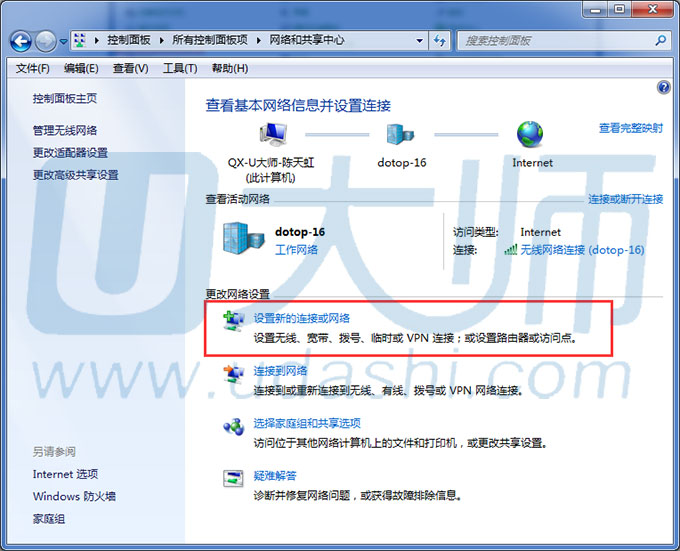Open the 文件(F) menu
Image resolution: width=680 pixels, height=551 pixels.
33,68
